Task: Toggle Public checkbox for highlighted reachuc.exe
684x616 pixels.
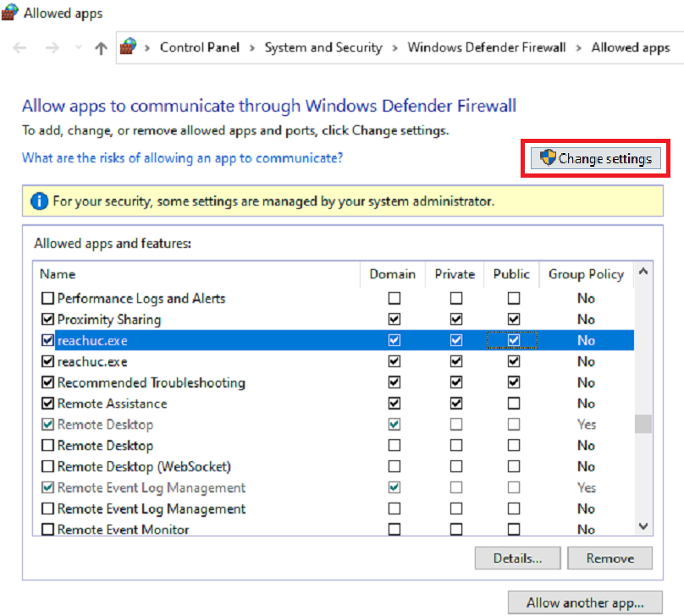Action: [514, 340]
